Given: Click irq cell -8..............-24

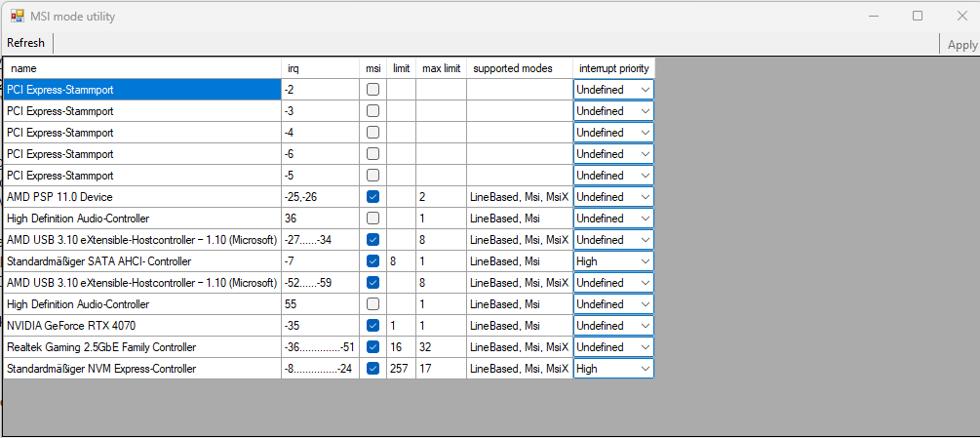Looking at the screenshot, I should click(x=320, y=369).
